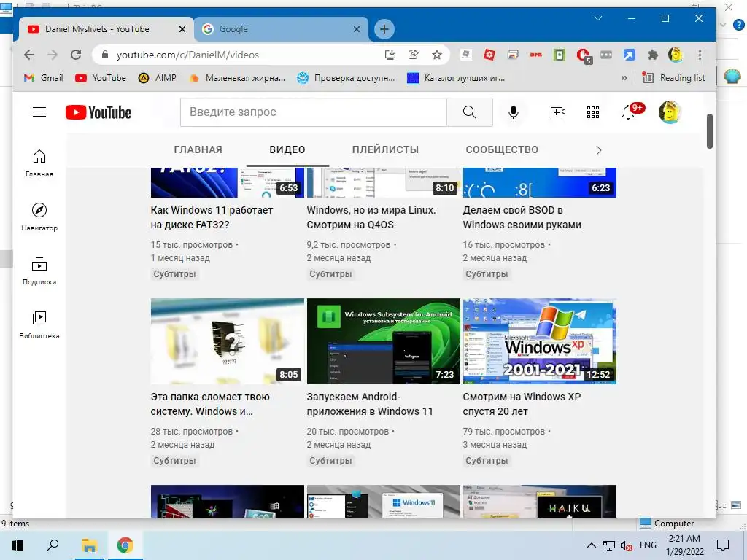Open the СООБЩЕСТВО channel tab
The height and width of the screenshot is (560, 747).
tap(502, 149)
